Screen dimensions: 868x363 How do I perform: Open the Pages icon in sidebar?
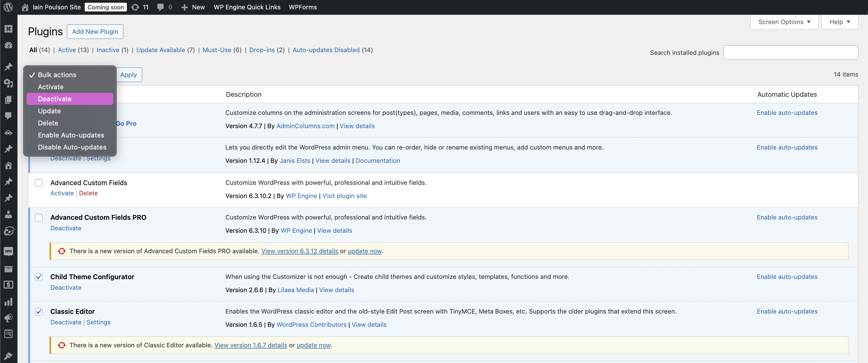point(8,99)
